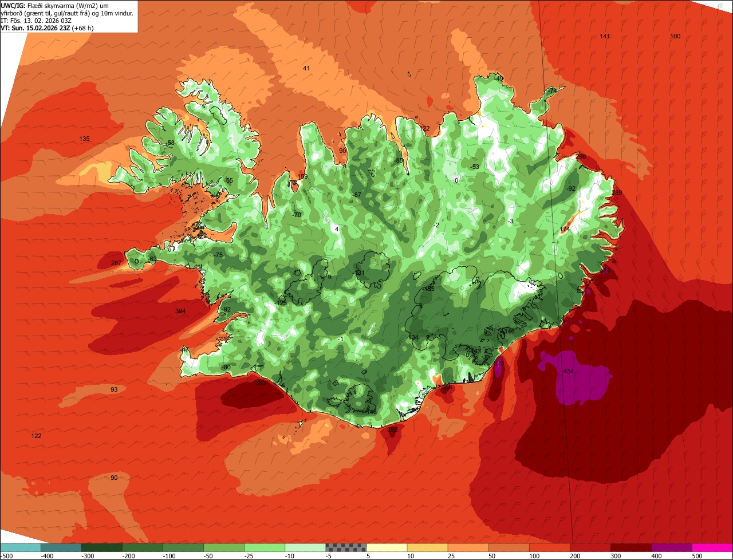This screenshot has height=560, width=733.
Task: Select the map value '-70'
Action: pos(296,215)
